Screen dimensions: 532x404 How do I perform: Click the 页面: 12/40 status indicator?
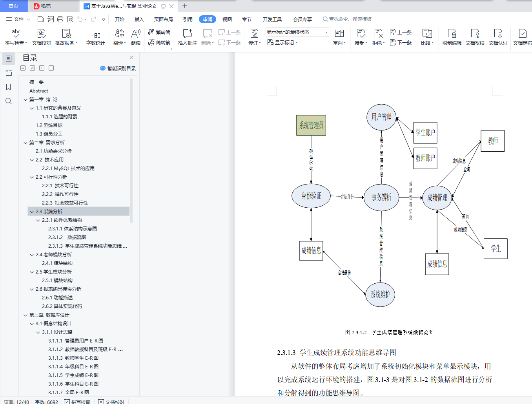[16, 402]
